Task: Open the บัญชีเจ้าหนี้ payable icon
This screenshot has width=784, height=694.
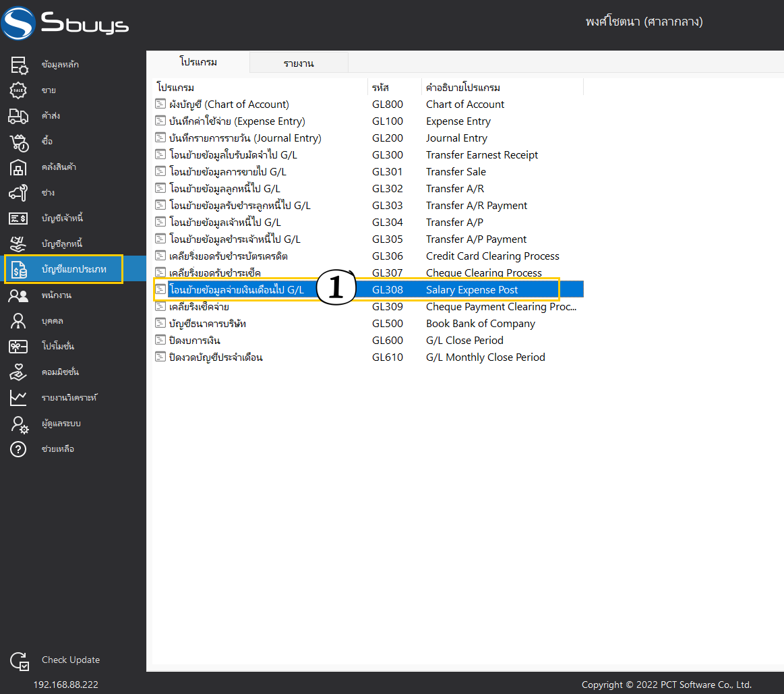Action: coord(18,219)
